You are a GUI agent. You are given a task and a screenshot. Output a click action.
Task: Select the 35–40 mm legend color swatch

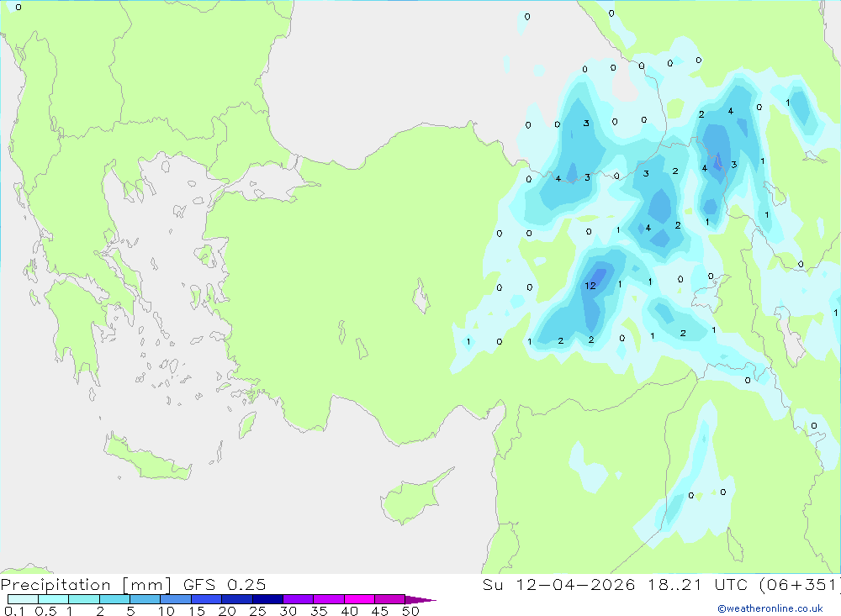coord(329,599)
